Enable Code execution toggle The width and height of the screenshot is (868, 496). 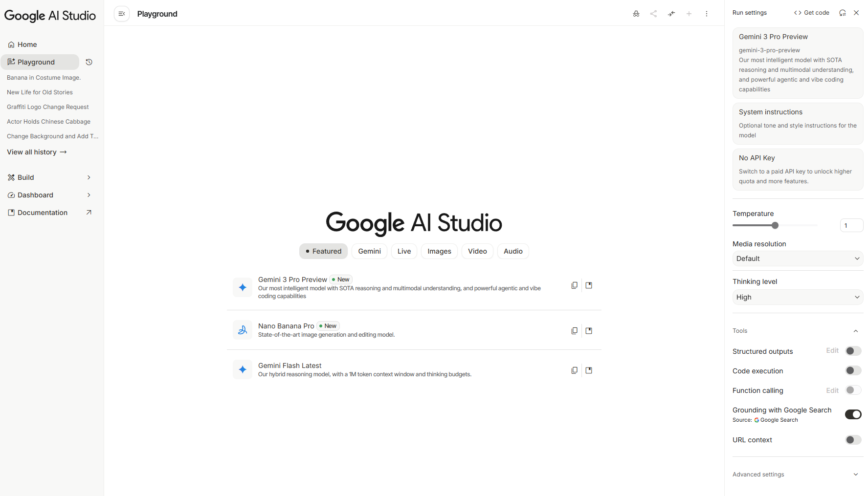(x=853, y=370)
